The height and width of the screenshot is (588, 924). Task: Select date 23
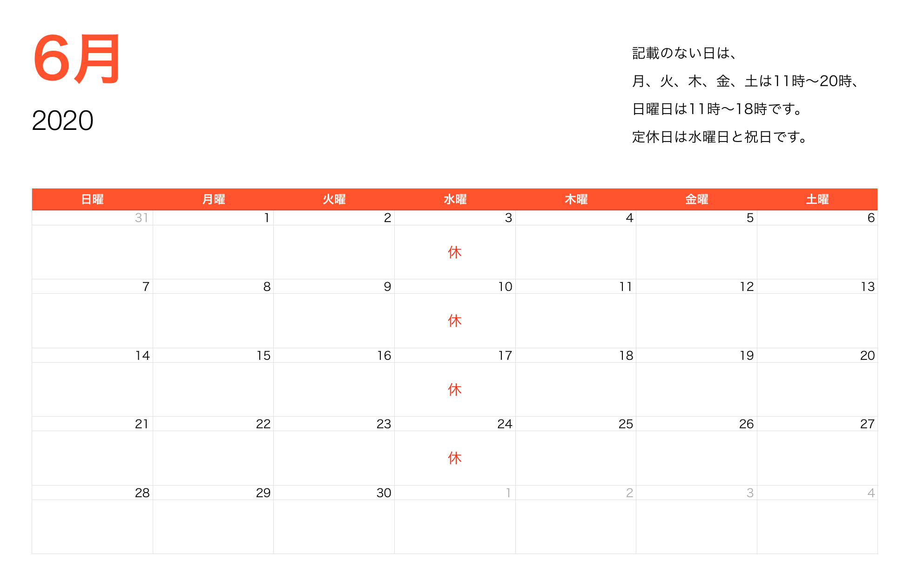click(x=384, y=424)
